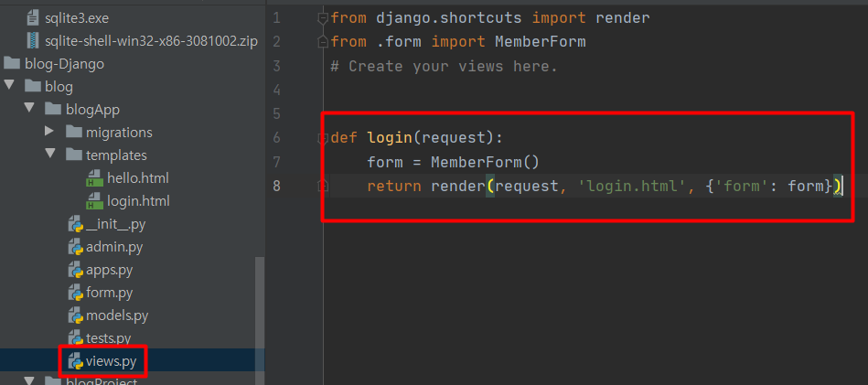Fold the login function on line 6
868x385 pixels.
coord(322,138)
